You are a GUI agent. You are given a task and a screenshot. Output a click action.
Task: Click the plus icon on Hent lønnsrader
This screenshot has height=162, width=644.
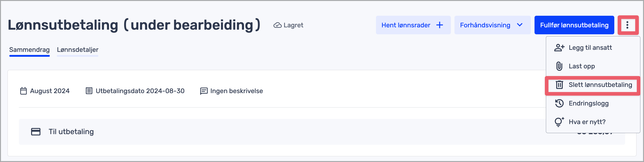(x=439, y=25)
